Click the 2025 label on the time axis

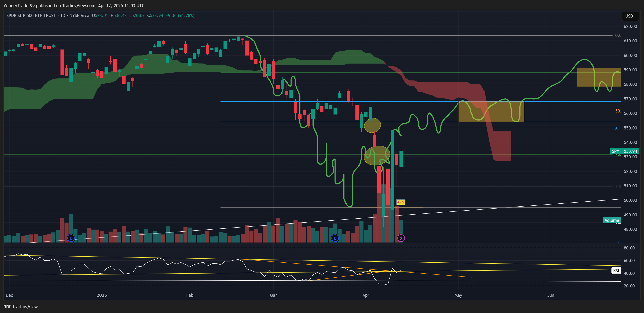coord(102,295)
